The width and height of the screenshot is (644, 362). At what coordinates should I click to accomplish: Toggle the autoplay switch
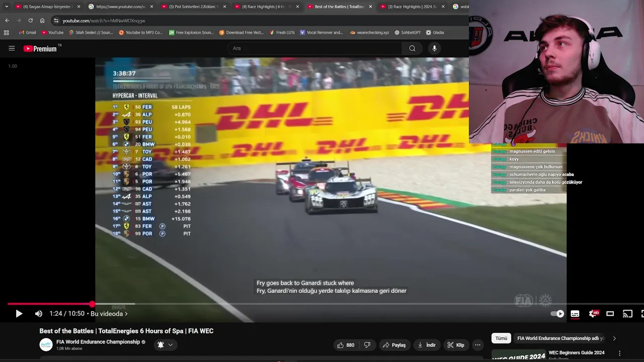pyautogui.click(x=557, y=314)
